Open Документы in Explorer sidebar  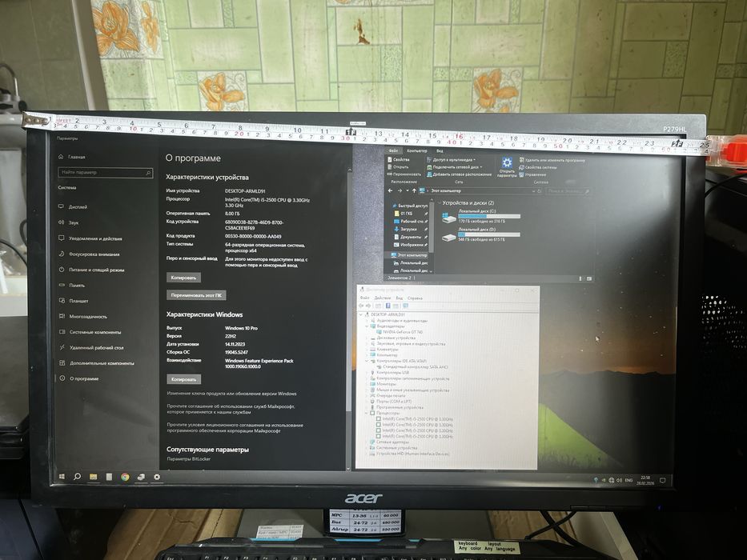407,237
